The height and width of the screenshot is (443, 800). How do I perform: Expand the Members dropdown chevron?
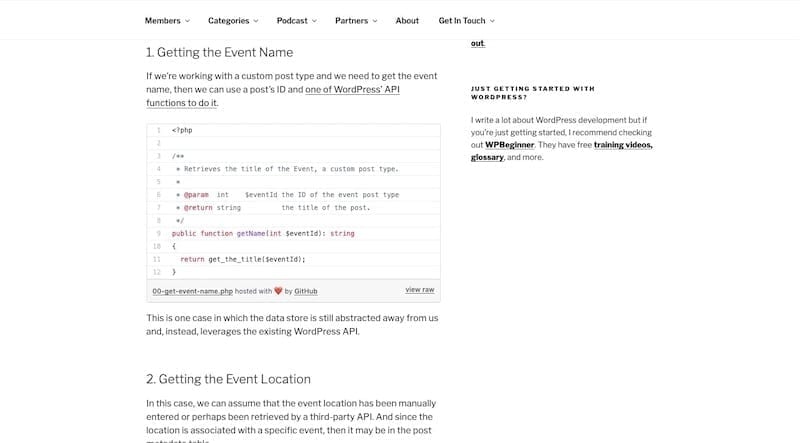[x=187, y=21]
